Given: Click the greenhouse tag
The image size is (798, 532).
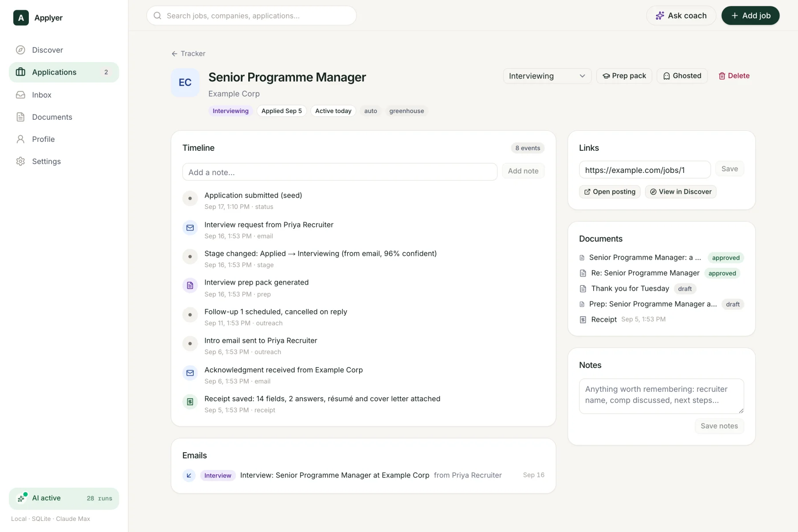Looking at the screenshot, I should point(407,111).
